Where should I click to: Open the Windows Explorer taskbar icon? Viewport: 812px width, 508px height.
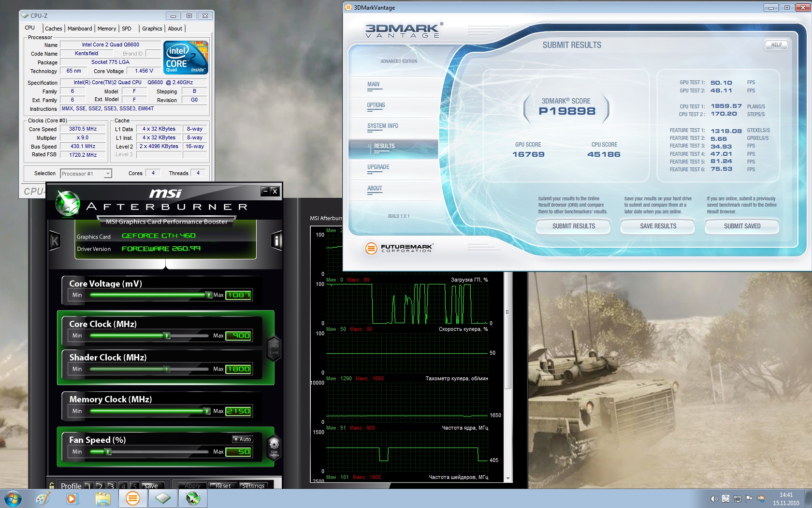coord(102,498)
